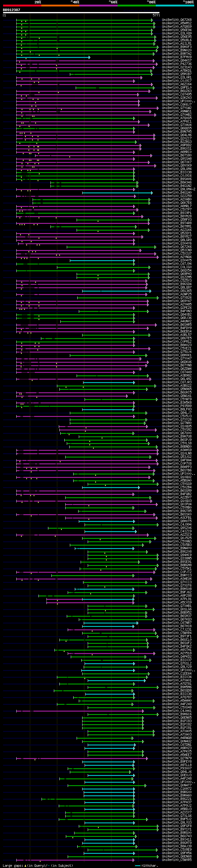This screenshot has width=197, height=868.
Task: Open hit UniRef100_Q672K8
Action: (x=177, y=20)
